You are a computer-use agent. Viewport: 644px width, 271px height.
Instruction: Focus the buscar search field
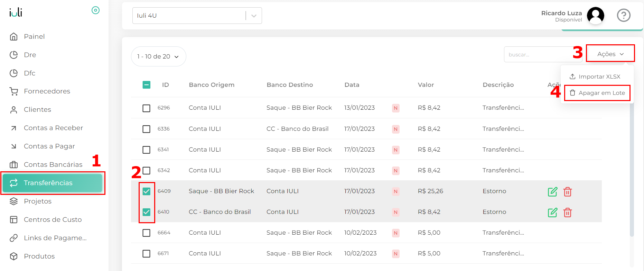coord(538,55)
